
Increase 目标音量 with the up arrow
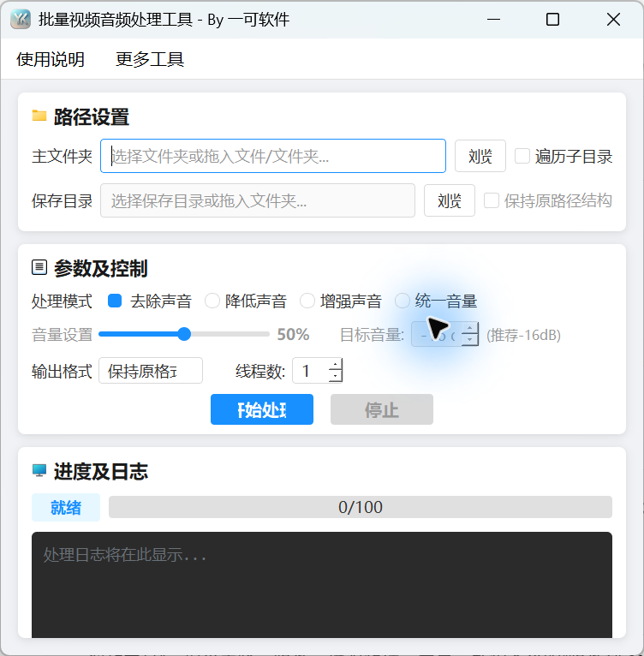point(470,328)
